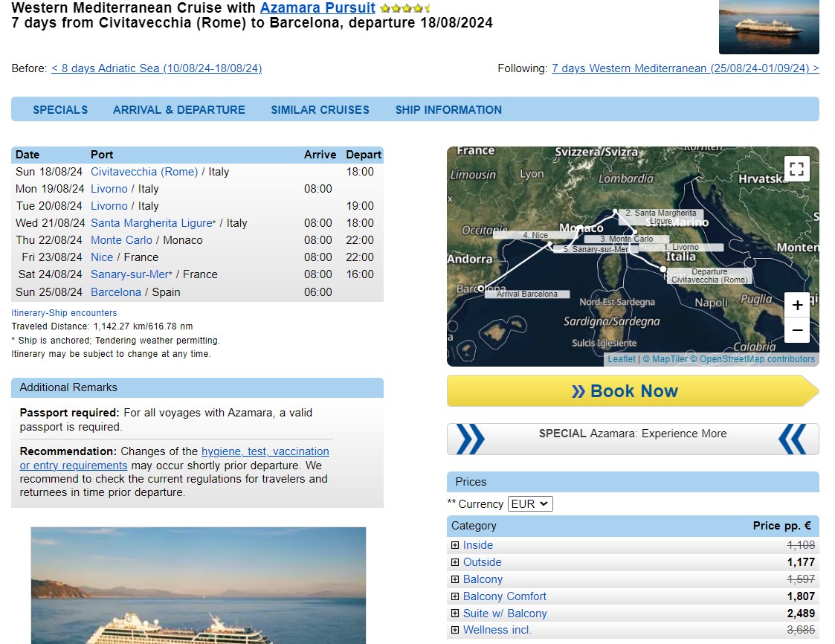Open the Azamara Pursuit ship link

(x=317, y=8)
